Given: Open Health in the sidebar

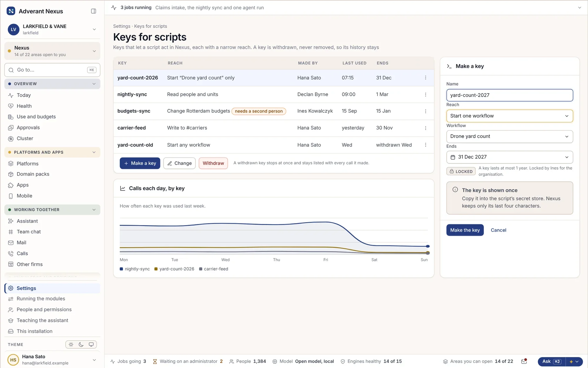Looking at the screenshot, I should [52, 106].
